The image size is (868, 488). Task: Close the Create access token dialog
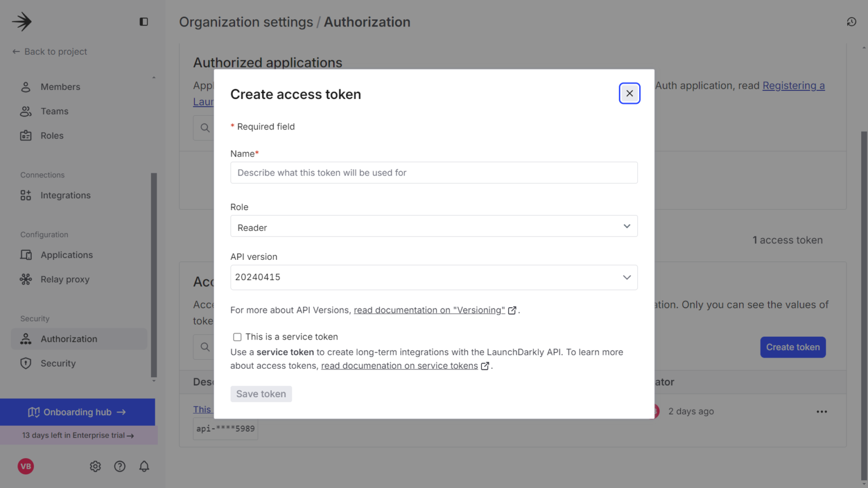629,94
